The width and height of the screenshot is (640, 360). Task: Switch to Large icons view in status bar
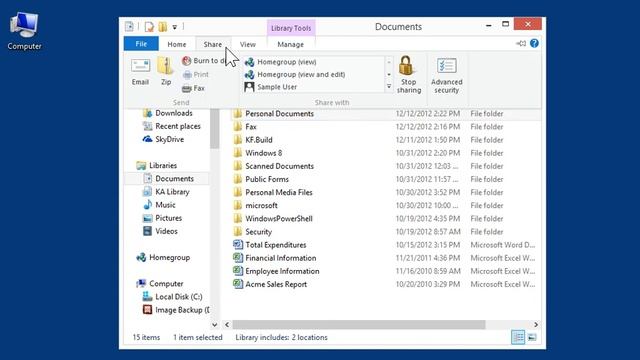[532, 337]
